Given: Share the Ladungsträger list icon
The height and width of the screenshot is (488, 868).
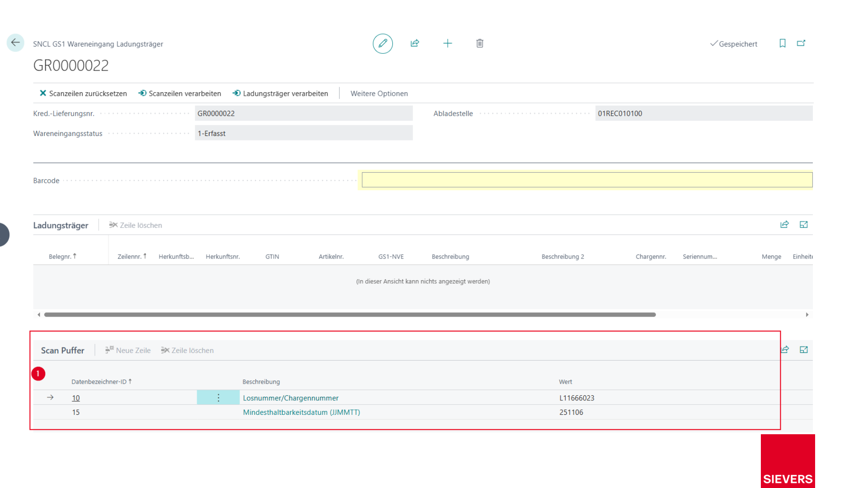Looking at the screenshot, I should [x=784, y=225].
